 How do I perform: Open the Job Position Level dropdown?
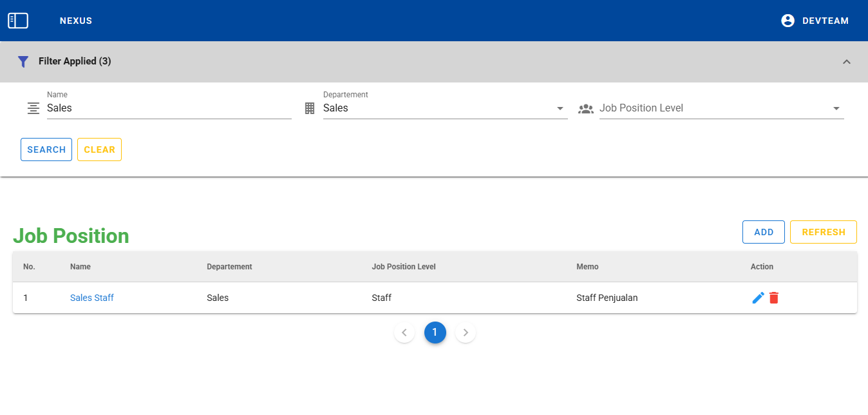click(721, 108)
